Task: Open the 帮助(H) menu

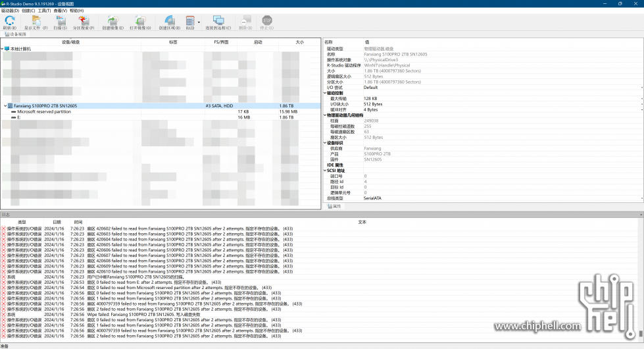Action: (x=77, y=11)
